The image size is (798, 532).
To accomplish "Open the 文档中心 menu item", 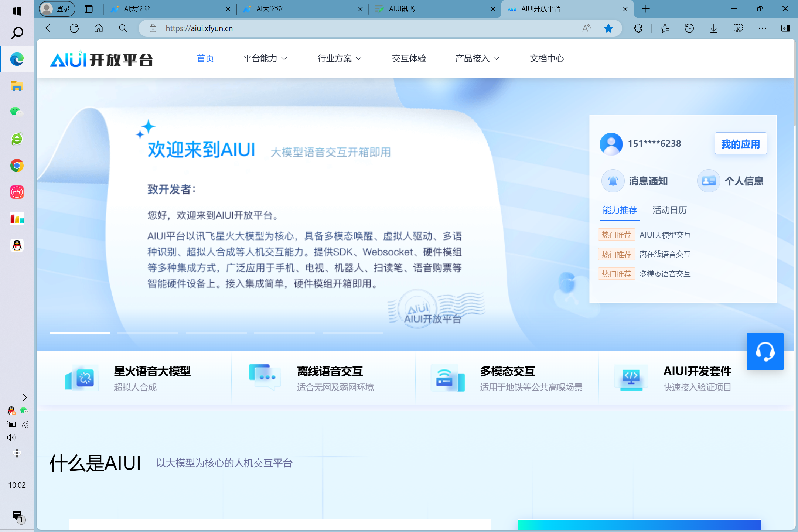I will [546, 58].
